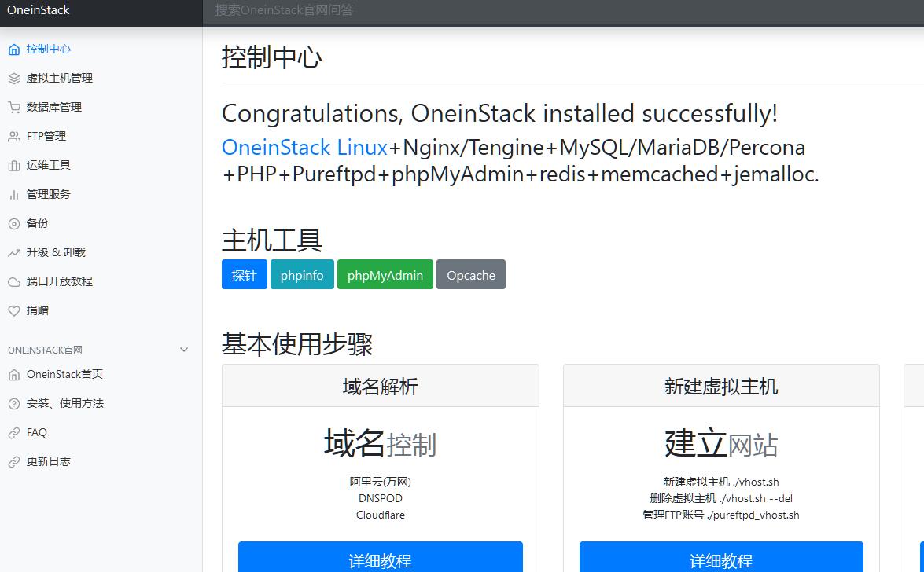The height and width of the screenshot is (572, 924).
Task: Open the FAQ sidebar link
Action: click(36, 433)
